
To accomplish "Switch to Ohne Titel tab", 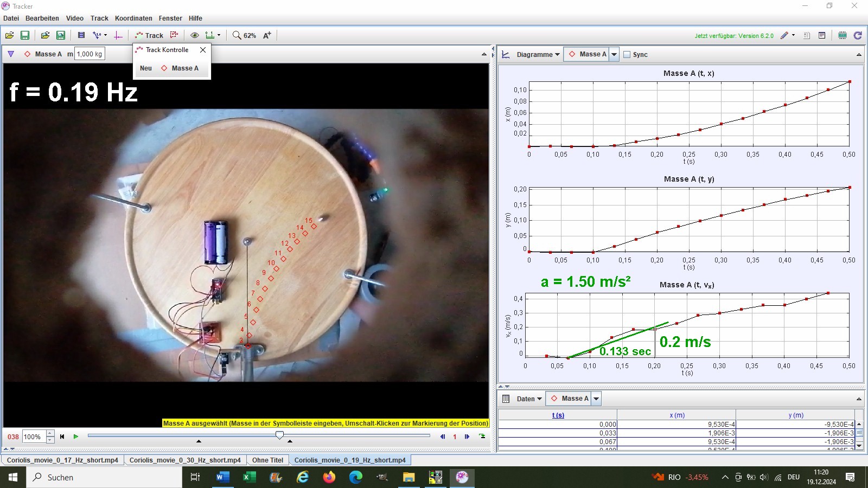I will pos(267,460).
